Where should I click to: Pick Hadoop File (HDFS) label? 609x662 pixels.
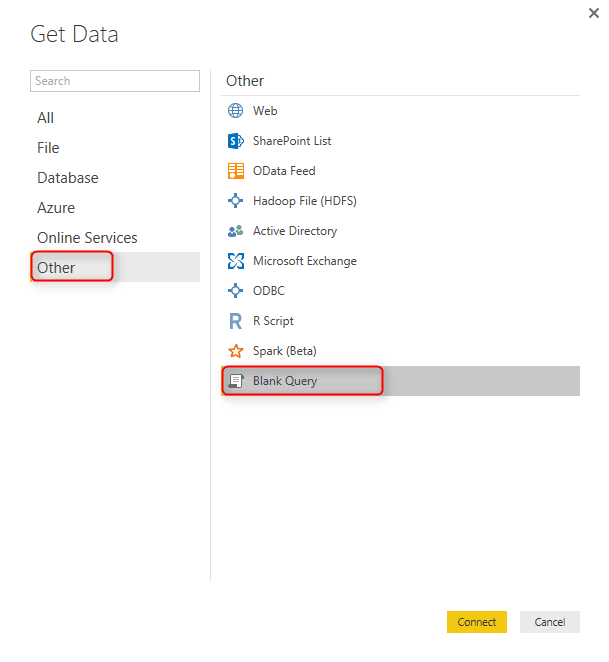pos(304,201)
